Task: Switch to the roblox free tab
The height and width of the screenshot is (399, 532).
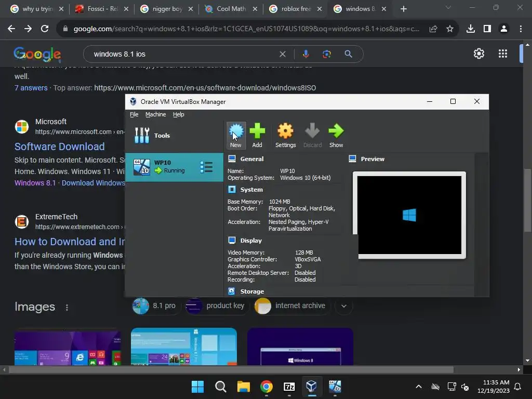Action: tap(296, 9)
